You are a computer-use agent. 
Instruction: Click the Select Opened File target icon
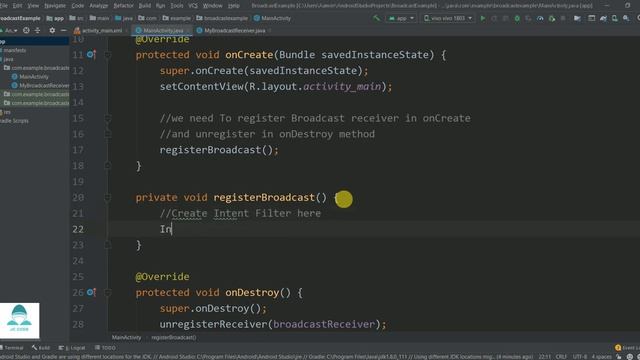click(26, 31)
